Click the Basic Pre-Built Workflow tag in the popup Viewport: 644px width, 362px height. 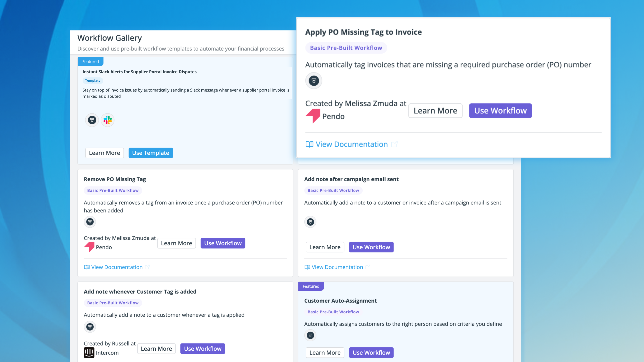coord(346,48)
